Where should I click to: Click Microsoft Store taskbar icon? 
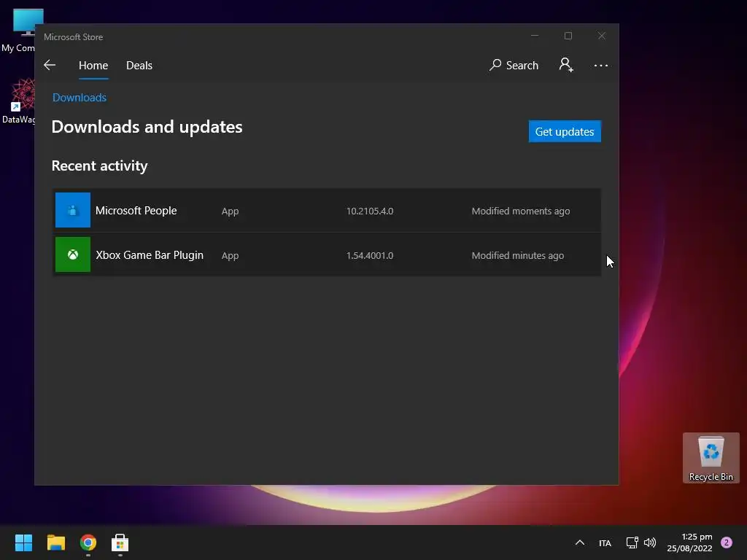[x=120, y=542]
